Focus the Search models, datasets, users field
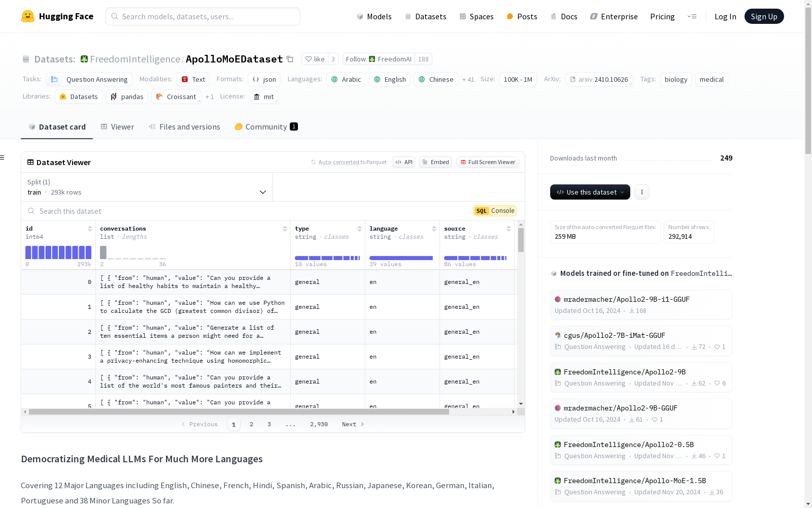The image size is (812, 508). pos(203,16)
